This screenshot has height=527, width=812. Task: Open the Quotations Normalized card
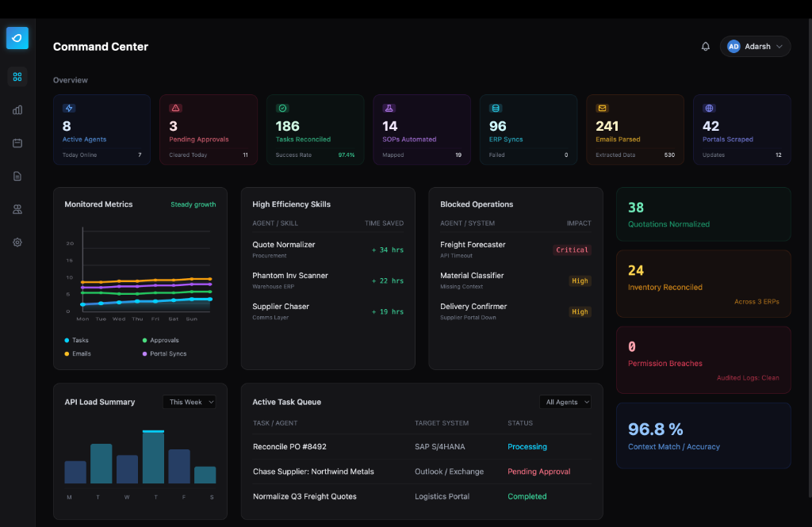tap(703, 214)
